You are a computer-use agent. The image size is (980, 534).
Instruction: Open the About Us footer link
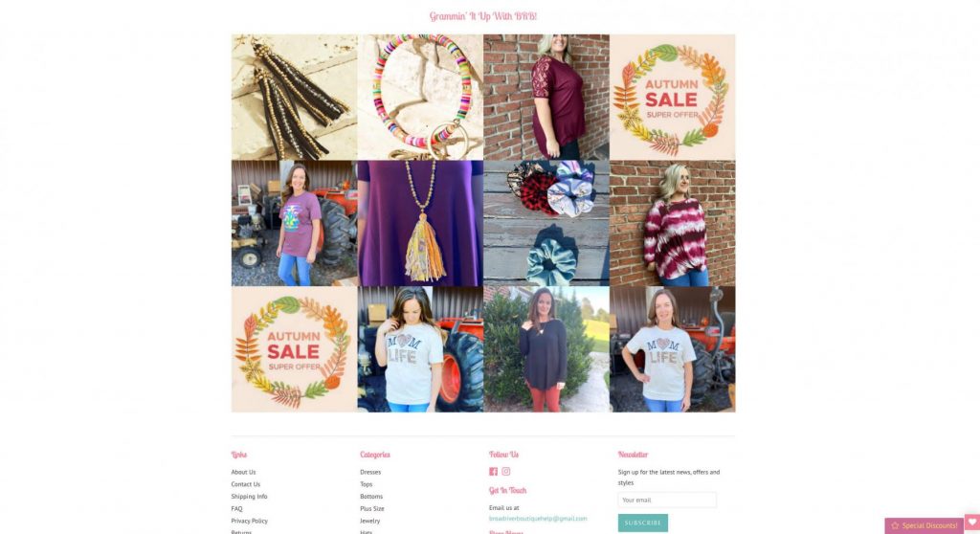click(x=243, y=472)
